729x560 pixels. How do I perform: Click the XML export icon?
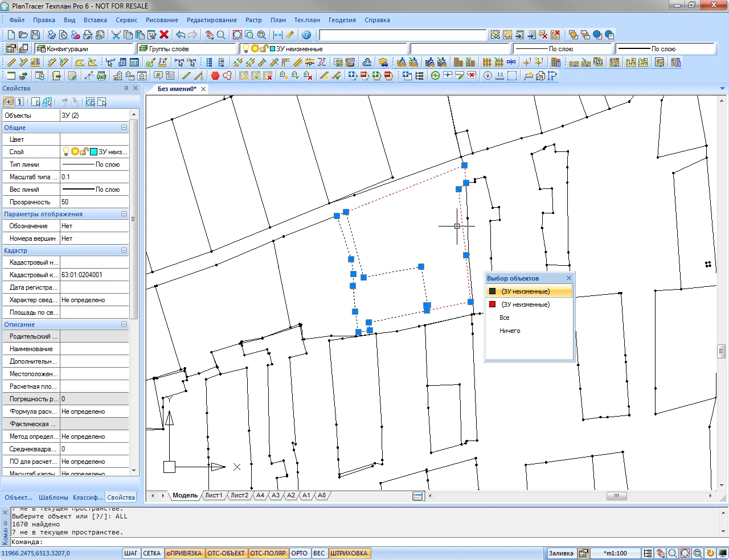click(101, 76)
